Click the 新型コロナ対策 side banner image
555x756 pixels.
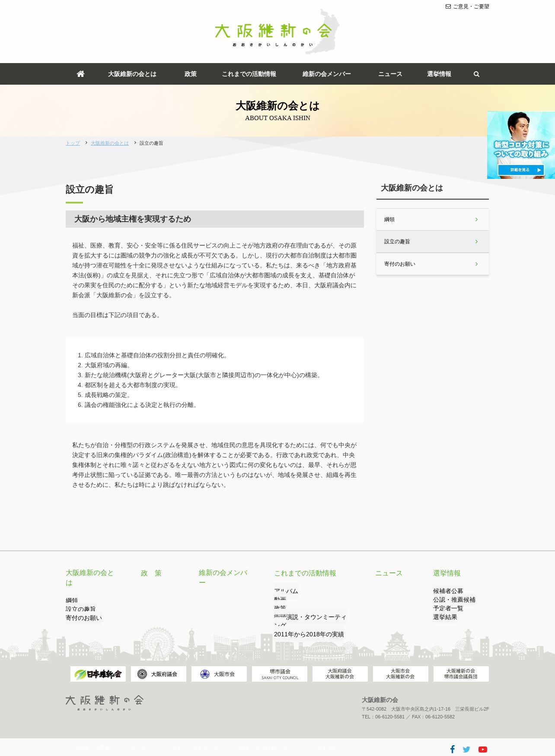[521, 145]
